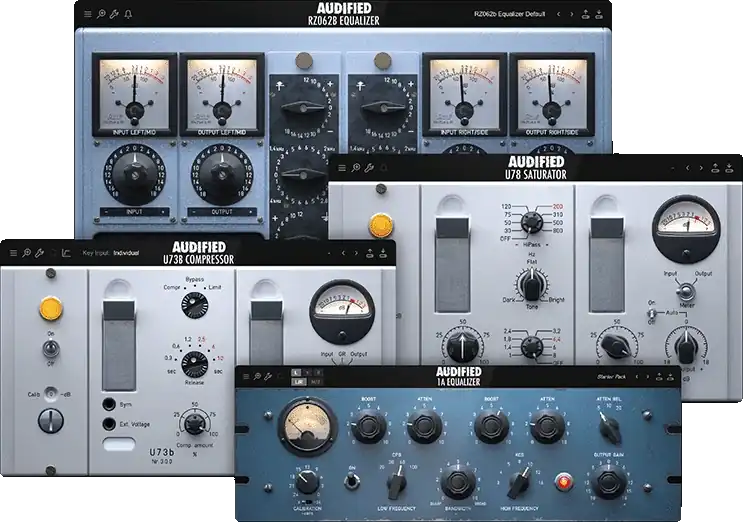Click zoom magnifier icon in U73B Compressor
Viewport: 743px width, 522px height.
pos(27,253)
